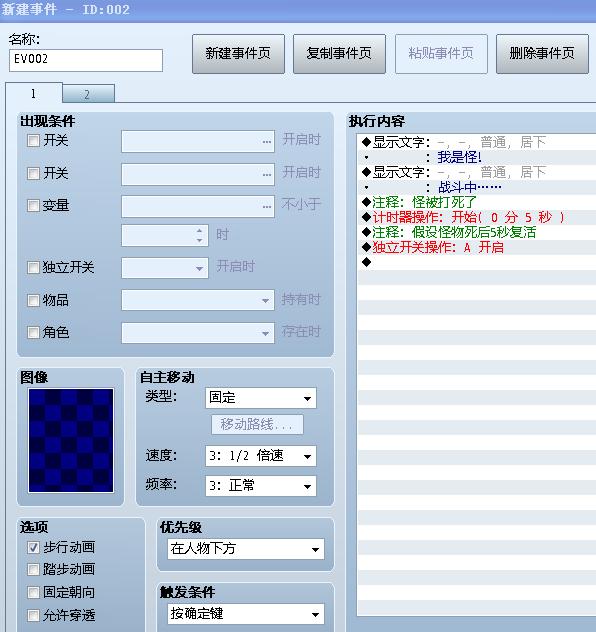Select the empty last command diamond line

pyautogui.click(x=477, y=262)
